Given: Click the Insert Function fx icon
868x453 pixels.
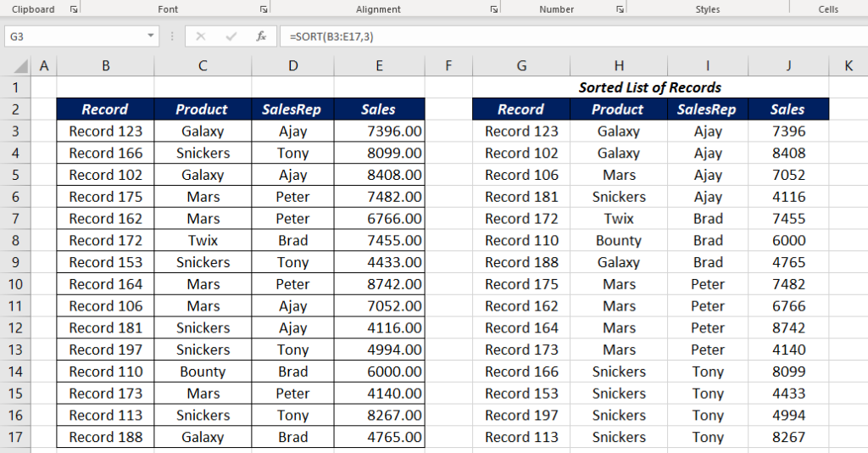Looking at the screenshot, I should pos(262,36).
